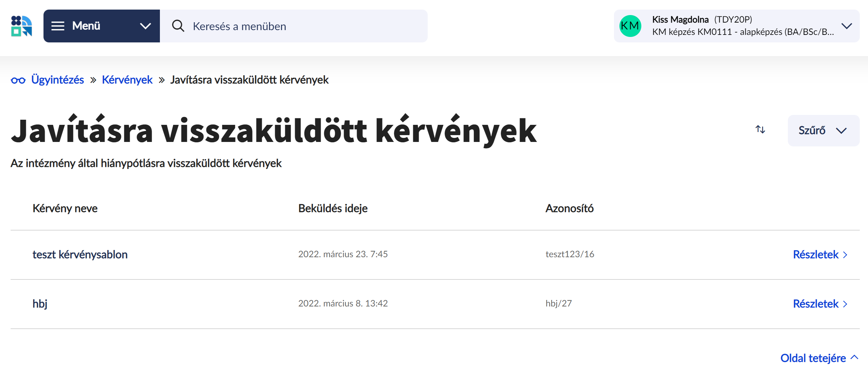The image size is (868, 380).
Task: Click the Kérvény neve column header
Action: pyautogui.click(x=65, y=209)
